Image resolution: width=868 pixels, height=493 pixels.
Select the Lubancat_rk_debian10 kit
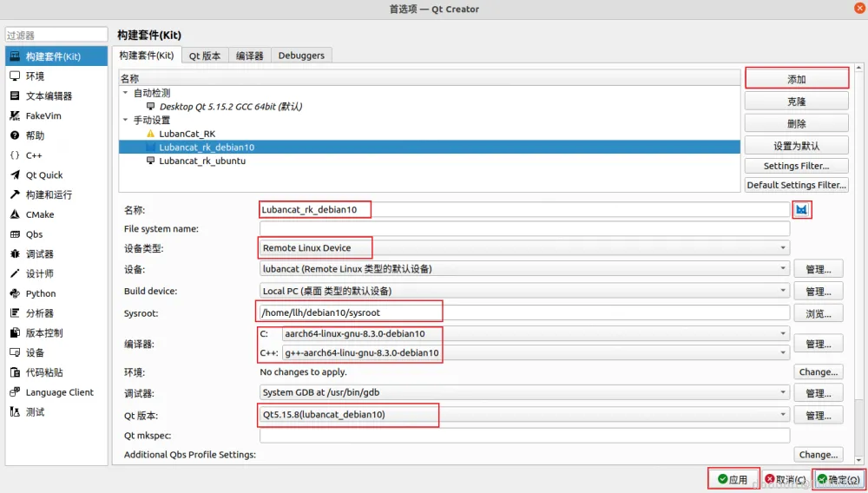tap(430, 148)
